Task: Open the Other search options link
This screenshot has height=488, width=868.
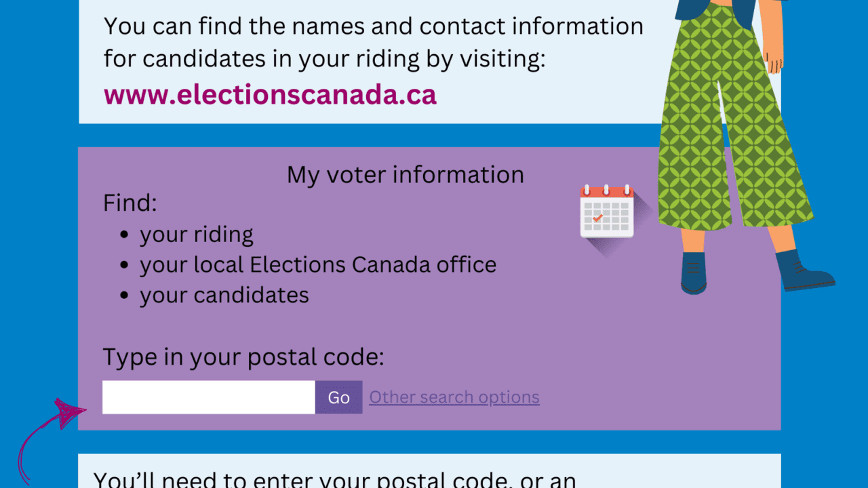Action: [x=454, y=397]
